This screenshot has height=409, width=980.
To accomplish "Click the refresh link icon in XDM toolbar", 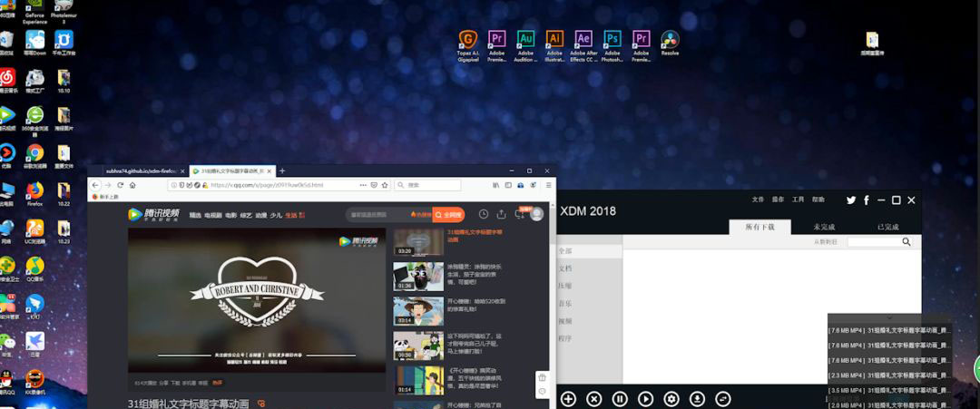I will tap(723, 399).
